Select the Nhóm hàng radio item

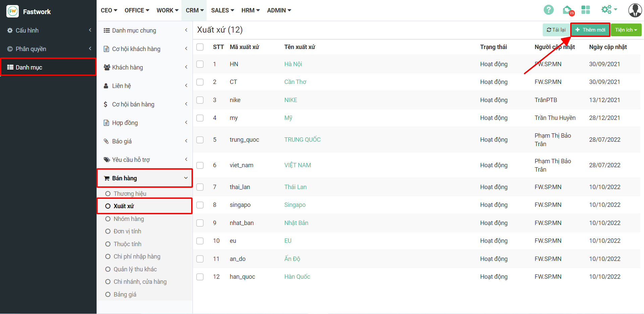108,219
